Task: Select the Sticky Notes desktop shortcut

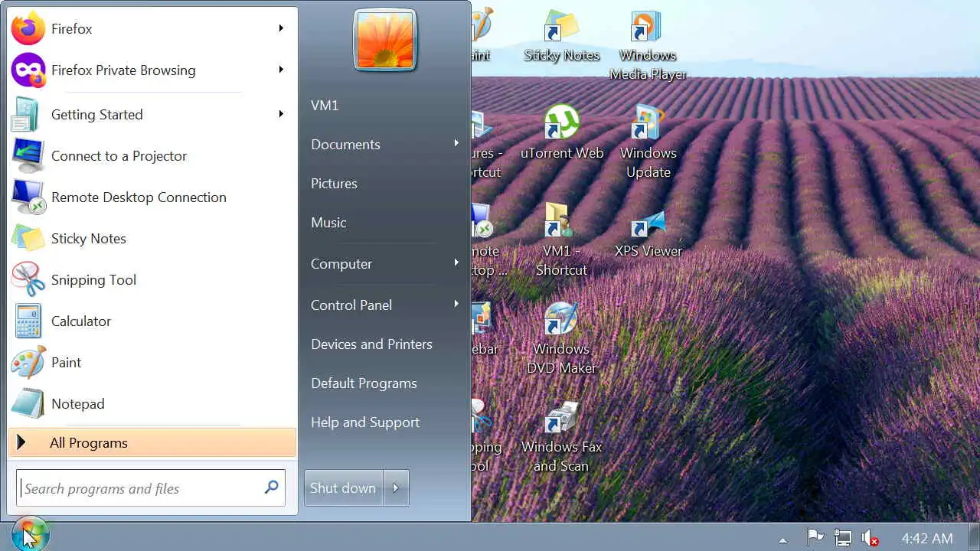Action: click(x=561, y=36)
